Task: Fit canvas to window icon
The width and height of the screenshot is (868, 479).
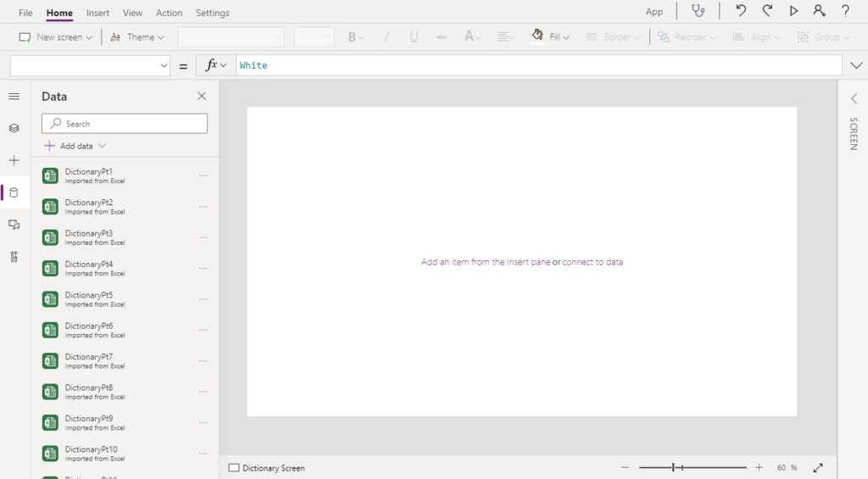Action: click(818, 468)
